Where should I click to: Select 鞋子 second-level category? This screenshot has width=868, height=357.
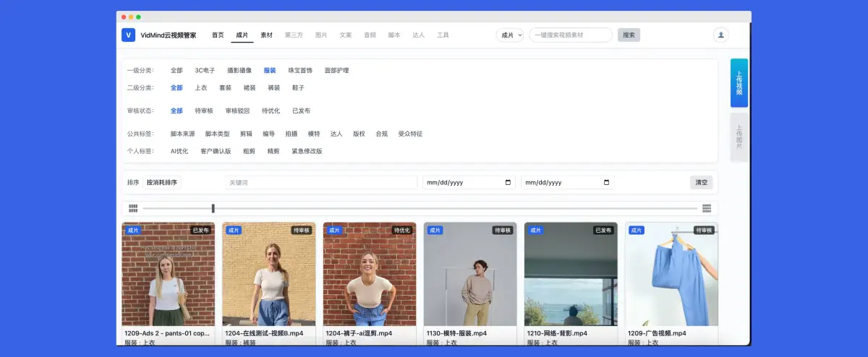tap(298, 87)
